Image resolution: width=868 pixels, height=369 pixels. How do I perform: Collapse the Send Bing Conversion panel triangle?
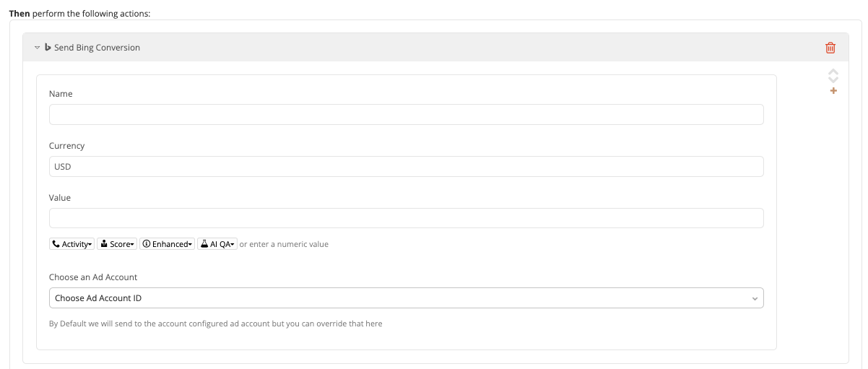[38, 48]
